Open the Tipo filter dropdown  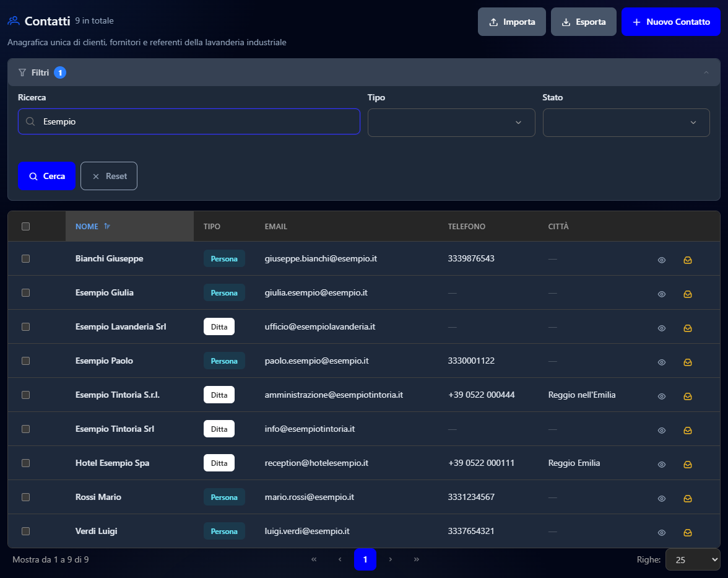pyautogui.click(x=451, y=123)
